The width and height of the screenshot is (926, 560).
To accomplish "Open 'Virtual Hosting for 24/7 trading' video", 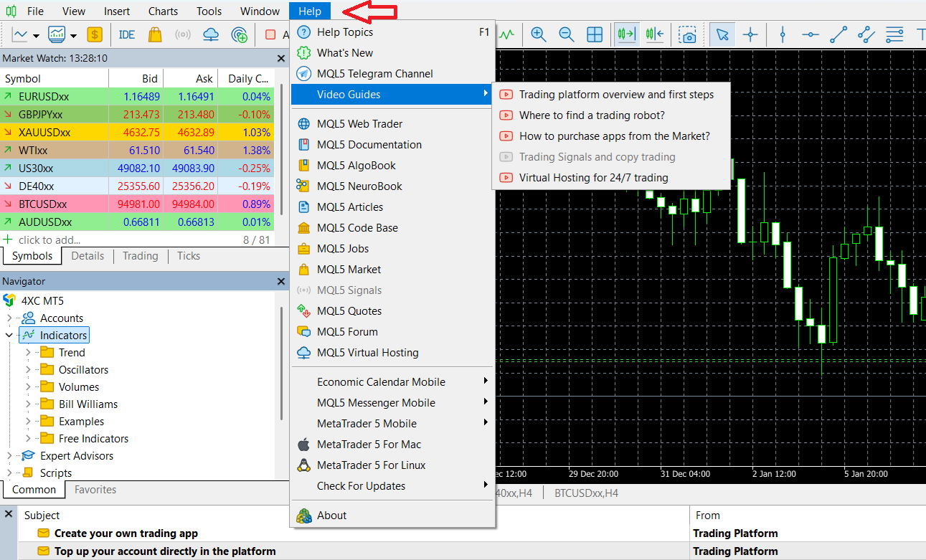I will point(610,177).
